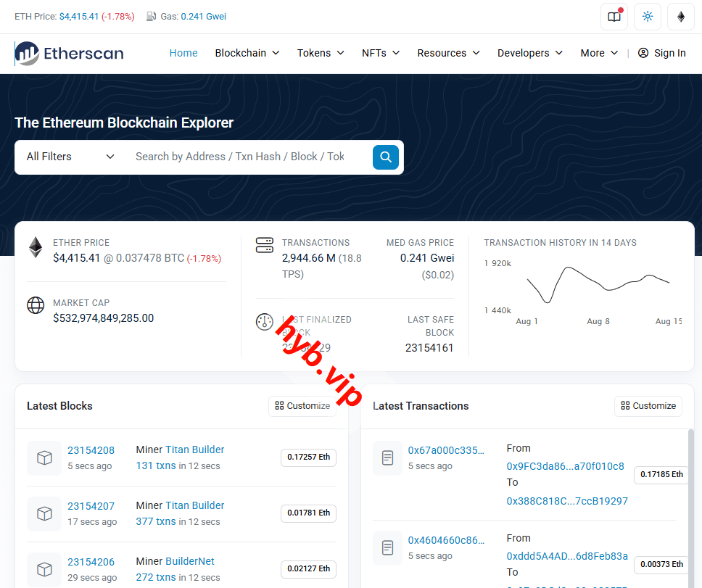Select the Ethereum diamond icon in the header

(x=680, y=16)
